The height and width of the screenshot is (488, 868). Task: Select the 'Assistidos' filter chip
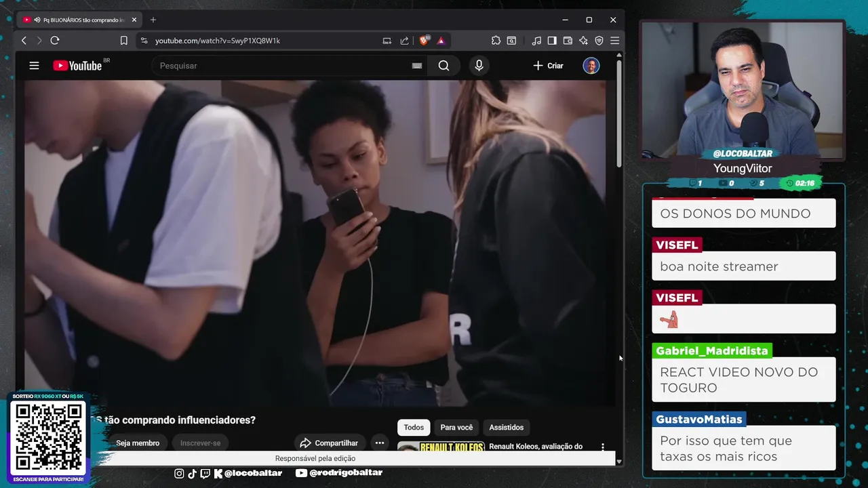coord(507,428)
